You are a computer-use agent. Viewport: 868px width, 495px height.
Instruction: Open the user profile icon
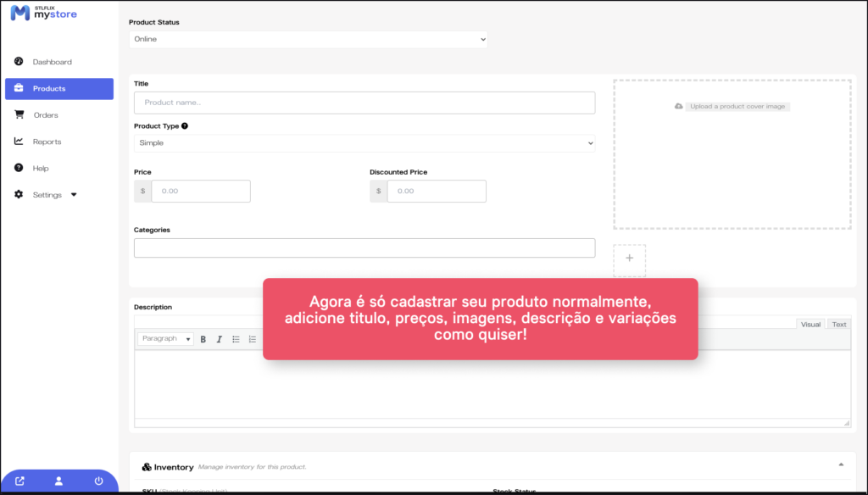point(58,481)
